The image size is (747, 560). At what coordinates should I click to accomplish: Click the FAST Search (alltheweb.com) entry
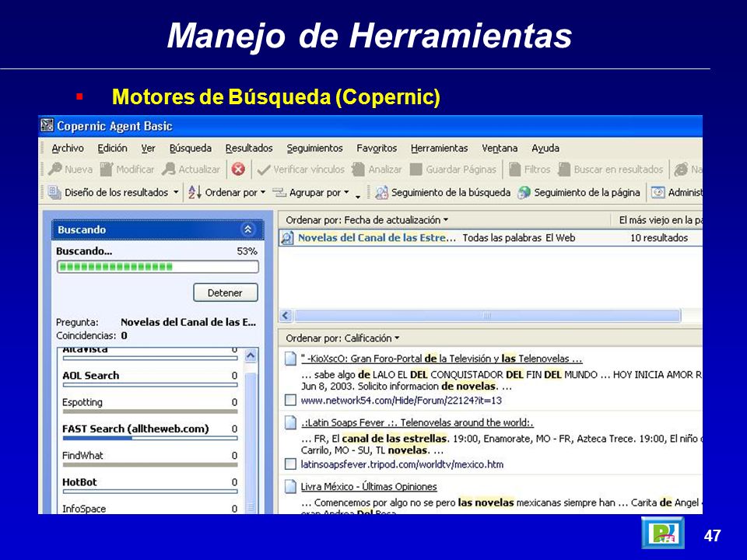click(149, 432)
